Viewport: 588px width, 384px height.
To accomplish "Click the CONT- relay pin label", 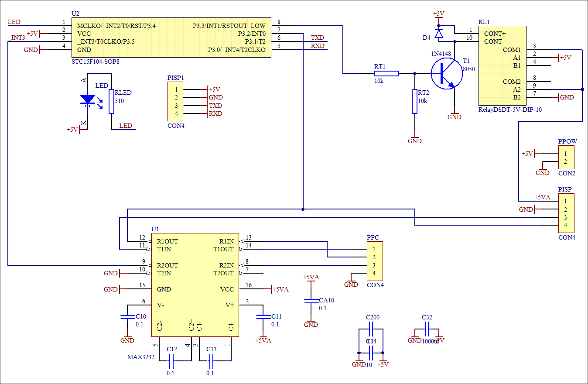I will 495,41.
